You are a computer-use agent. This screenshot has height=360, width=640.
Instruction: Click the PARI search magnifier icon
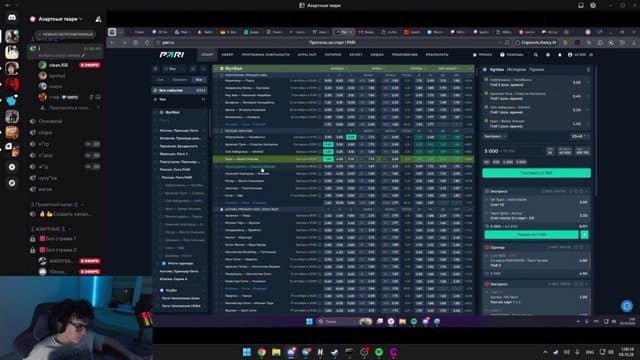click(x=536, y=55)
